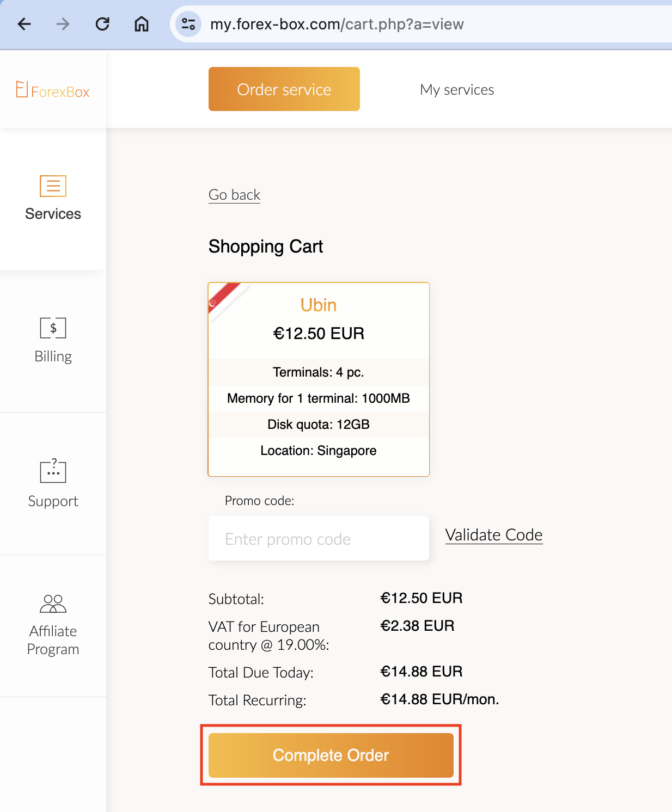
Task: Open the Billing sidebar section
Action: pyautogui.click(x=53, y=341)
